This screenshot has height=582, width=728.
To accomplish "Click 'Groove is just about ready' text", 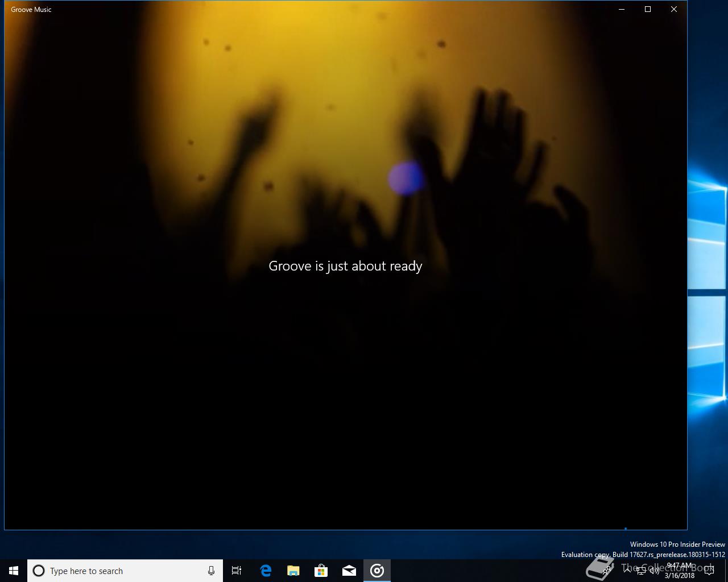I will 345,266.
